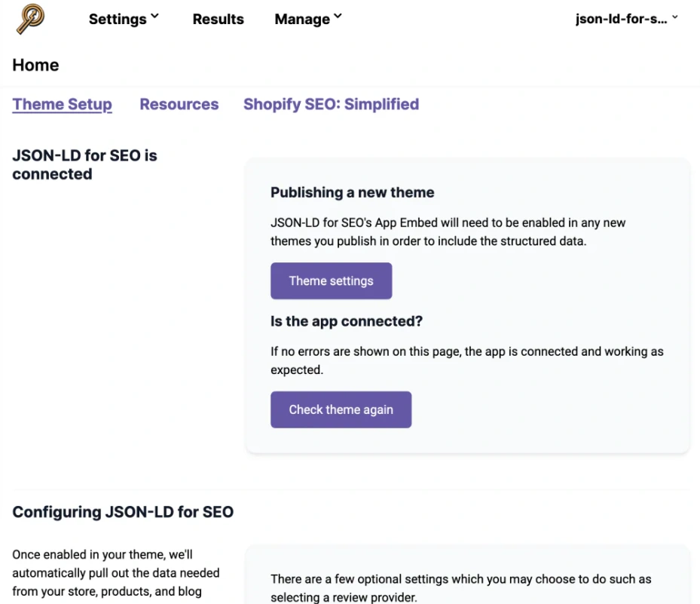The height and width of the screenshot is (604, 700).
Task: Click the 'JSON-LD for SEO is connected' heading
Action: click(85, 164)
